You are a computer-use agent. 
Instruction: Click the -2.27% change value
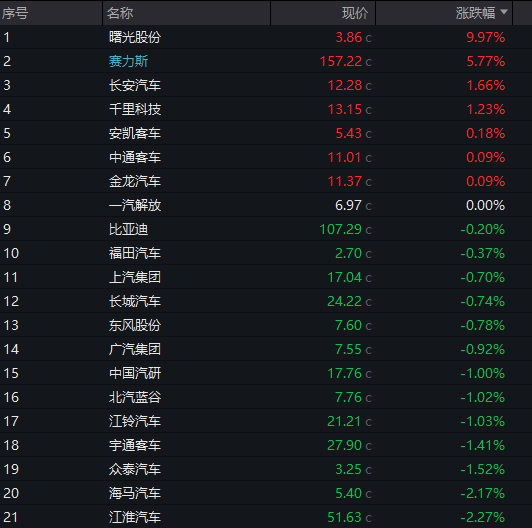pyautogui.click(x=483, y=517)
